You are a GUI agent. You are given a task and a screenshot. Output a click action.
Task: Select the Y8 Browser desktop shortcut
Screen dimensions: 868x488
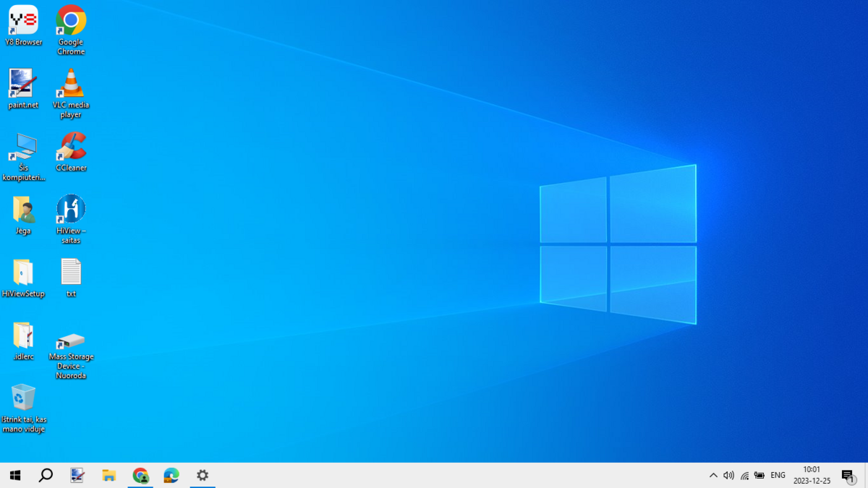click(x=23, y=22)
